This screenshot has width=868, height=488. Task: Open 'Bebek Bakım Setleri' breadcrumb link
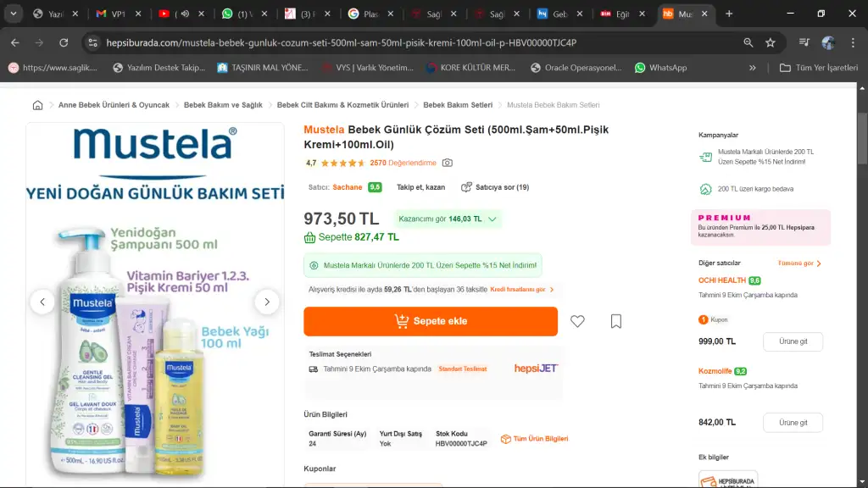pyautogui.click(x=458, y=105)
